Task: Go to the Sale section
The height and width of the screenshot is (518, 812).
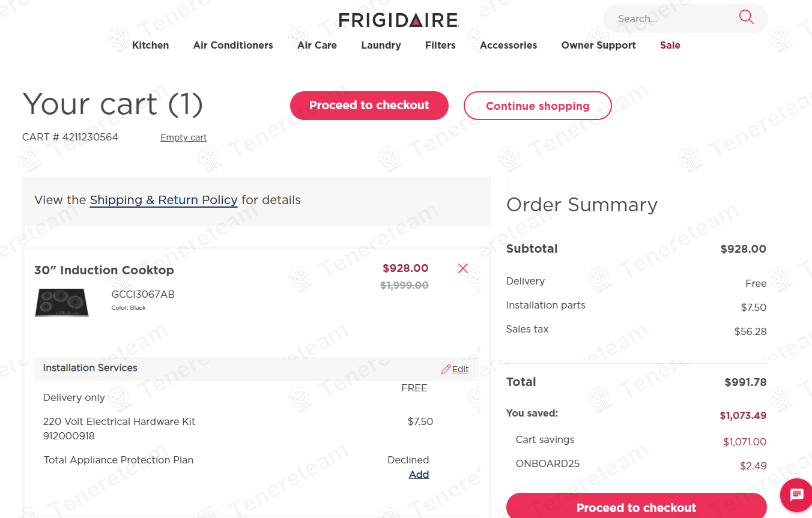Action: pos(670,45)
